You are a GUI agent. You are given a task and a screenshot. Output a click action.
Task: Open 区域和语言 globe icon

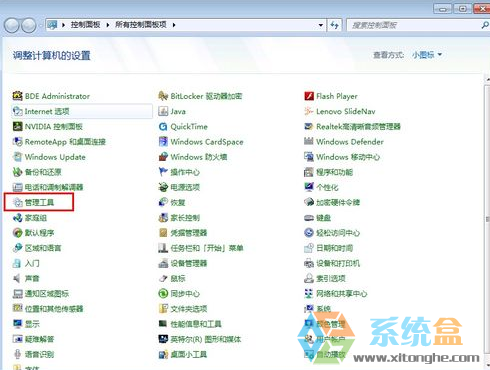pyautogui.click(x=17, y=248)
